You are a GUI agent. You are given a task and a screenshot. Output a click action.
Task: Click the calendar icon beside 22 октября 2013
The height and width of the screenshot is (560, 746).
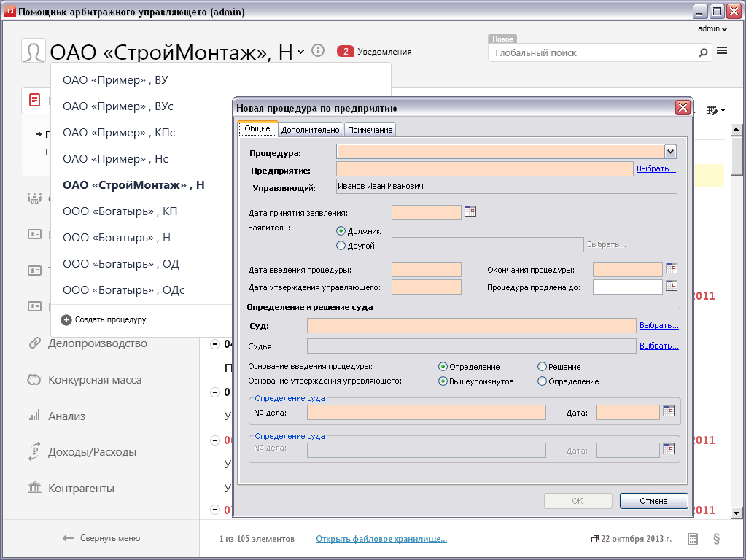[x=594, y=539]
